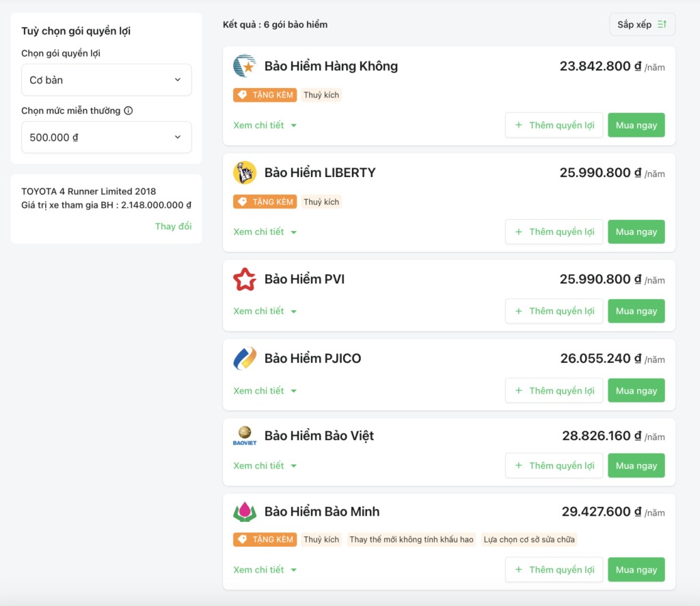The image size is (700, 606).
Task: Click the Bảo Hiểm LIBERTY title
Action: pos(320,173)
